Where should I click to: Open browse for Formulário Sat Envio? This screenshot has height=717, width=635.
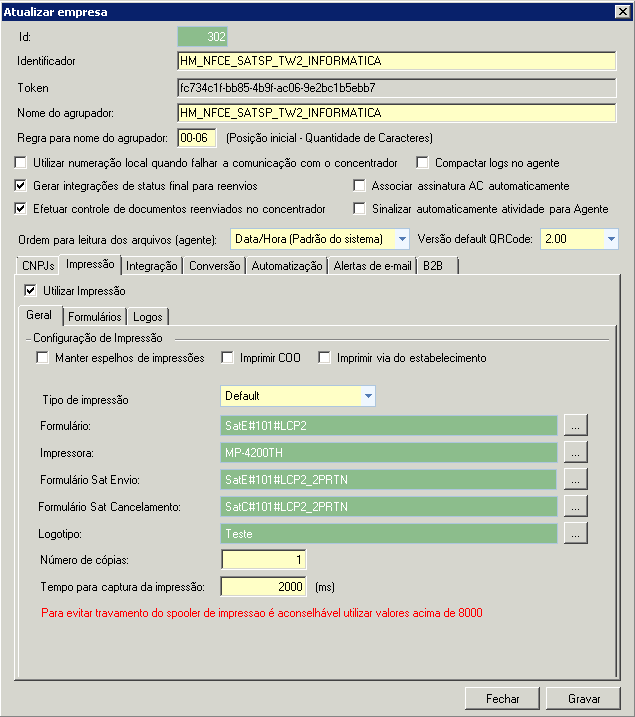point(575,479)
